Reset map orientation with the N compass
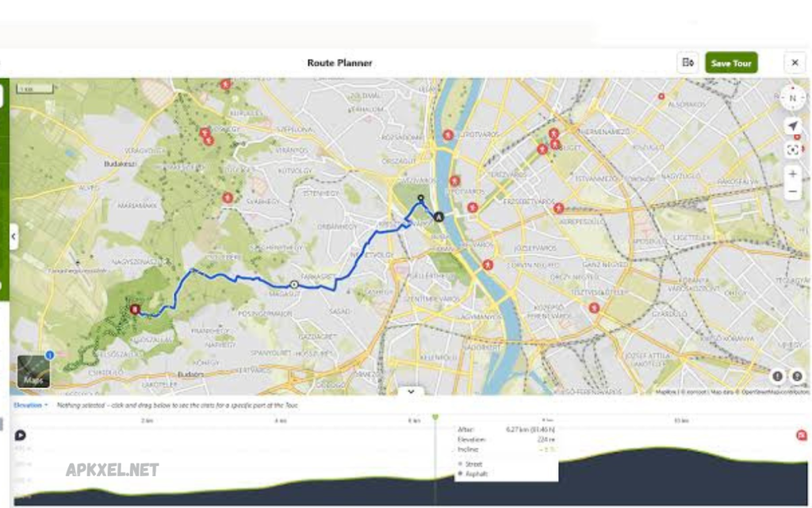 [x=792, y=98]
